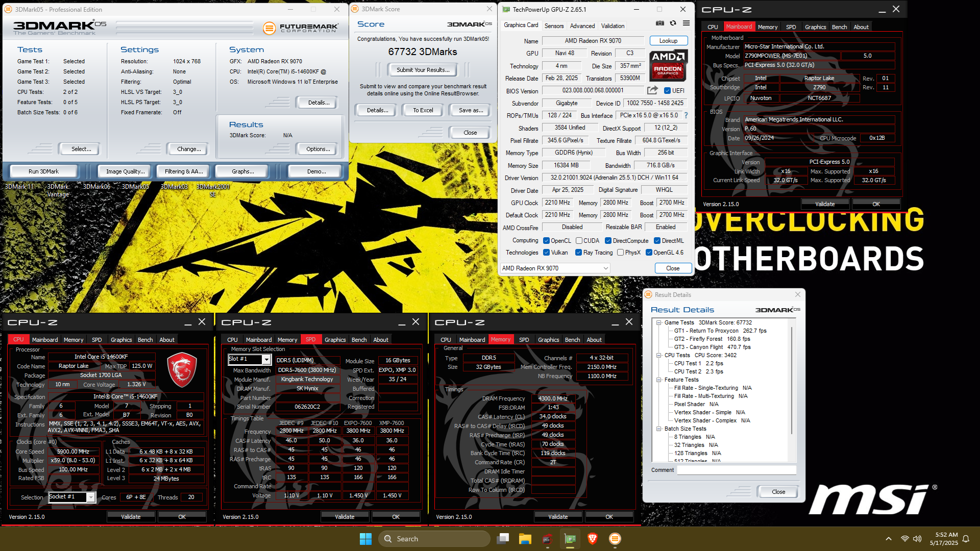
Task: Collapse the CPU Tests tree node
Action: click(659, 356)
